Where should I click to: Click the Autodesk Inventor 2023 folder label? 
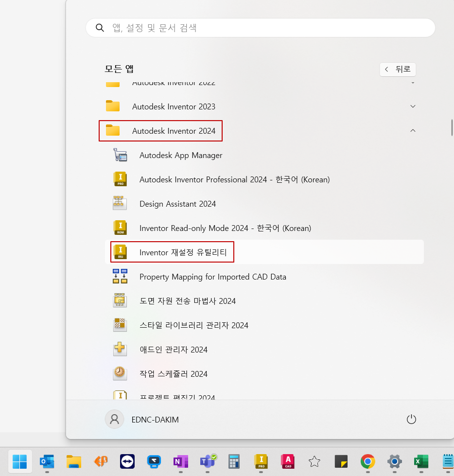(174, 106)
